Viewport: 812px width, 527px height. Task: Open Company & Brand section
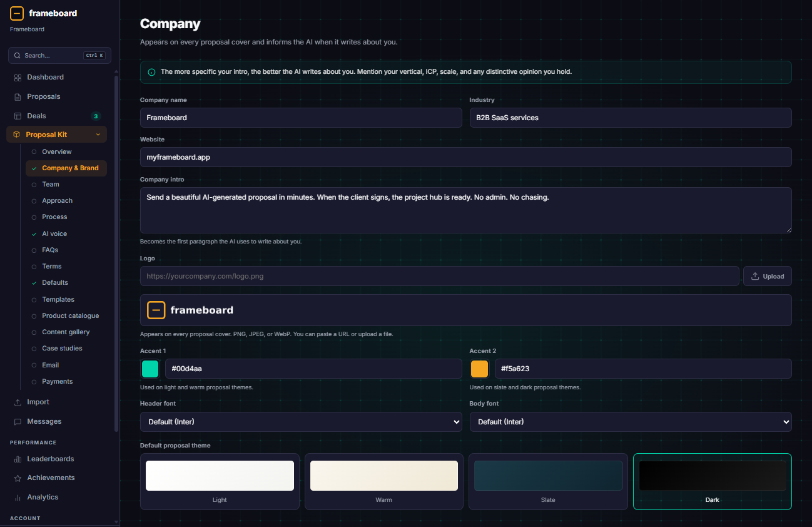click(66, 168)
